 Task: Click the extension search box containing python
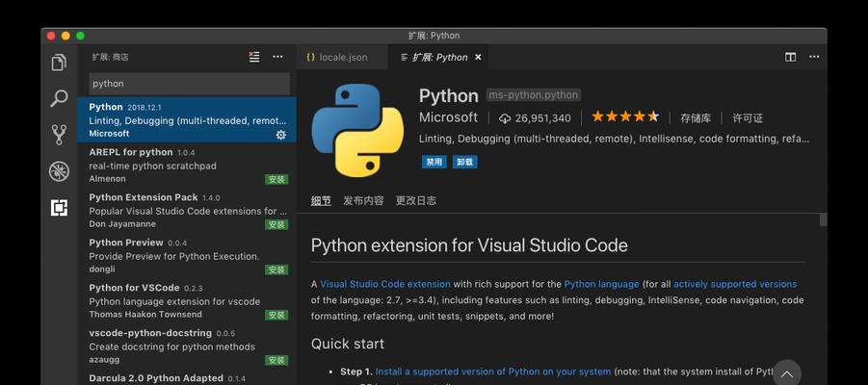point(190,84)
